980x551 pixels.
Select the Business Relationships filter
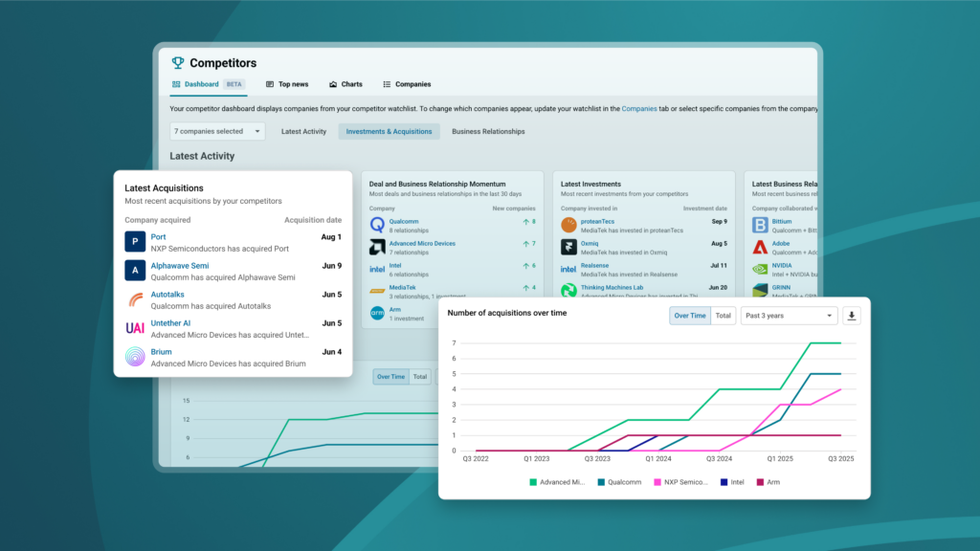click(x=488, y=131)
